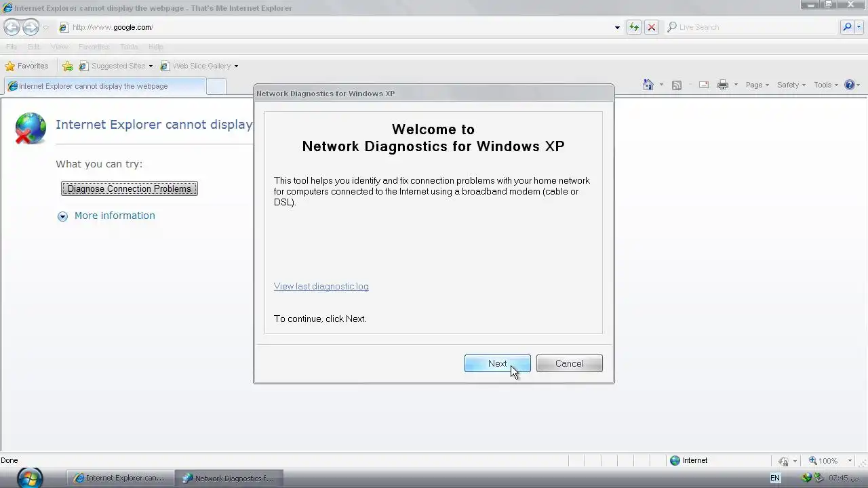Viewport: 868px width, 488px height.
Task: Click the Print icon
Action: [x=723, y=85]
